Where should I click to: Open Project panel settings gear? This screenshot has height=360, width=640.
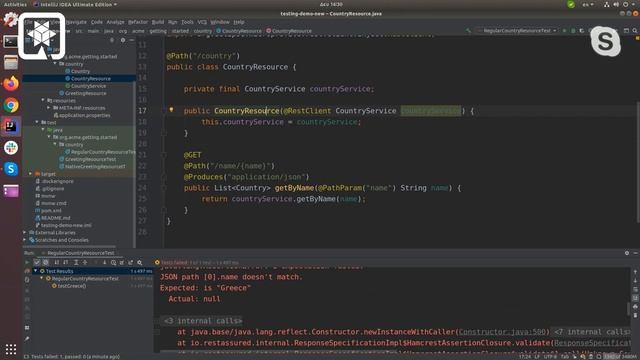click(123, 40)
